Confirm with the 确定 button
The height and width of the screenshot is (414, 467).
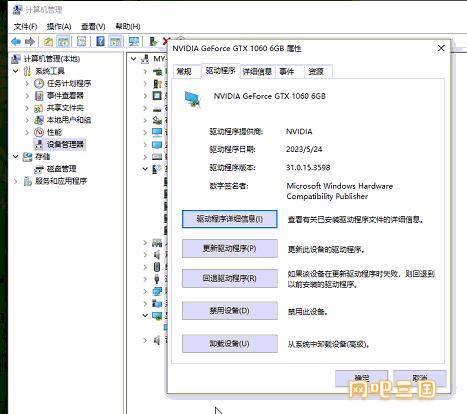coord(362,379)
